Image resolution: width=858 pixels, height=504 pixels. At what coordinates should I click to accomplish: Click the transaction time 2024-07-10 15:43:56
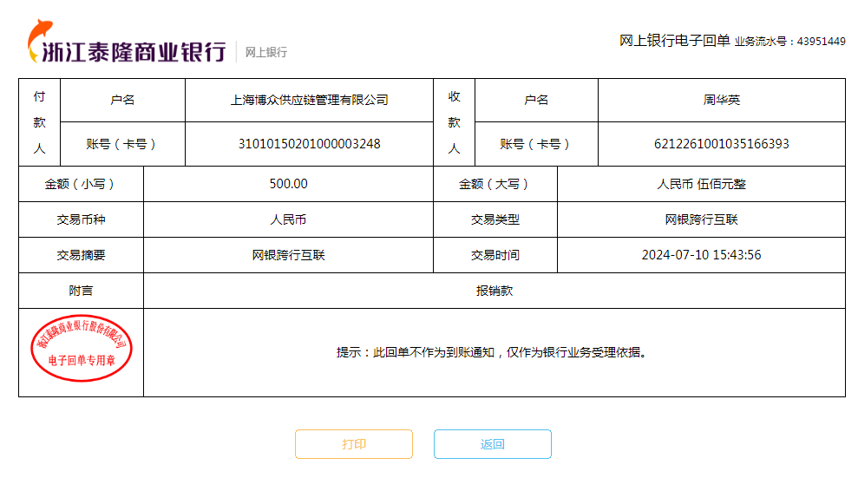701,255
